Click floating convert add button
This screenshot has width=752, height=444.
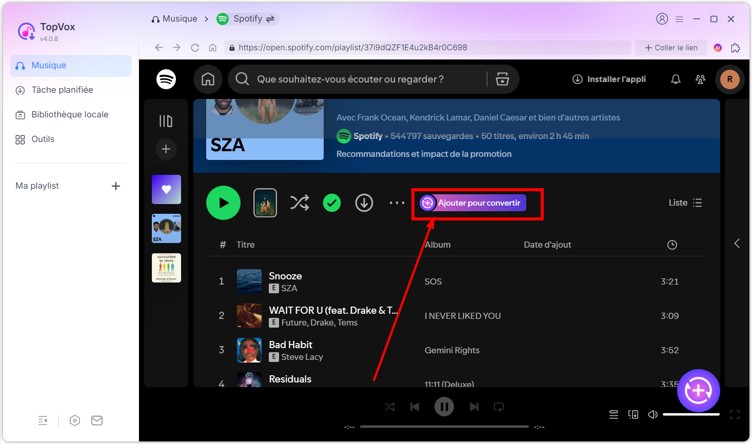(x=698, y=390)
